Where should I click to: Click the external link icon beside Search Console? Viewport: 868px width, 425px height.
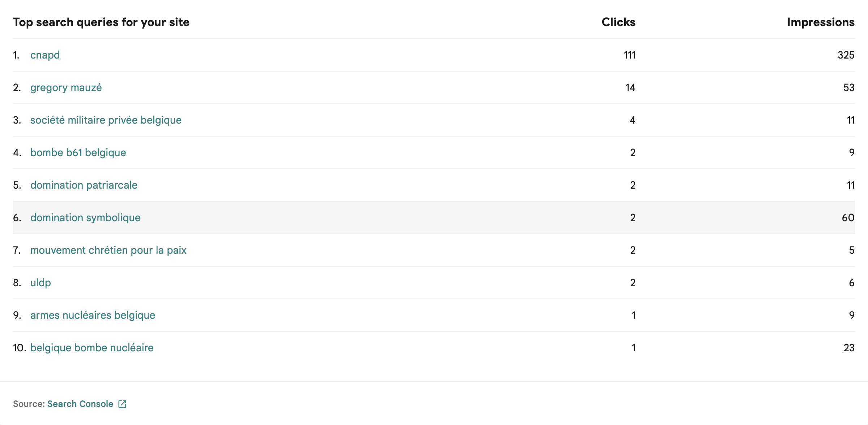tap(122, 404)
